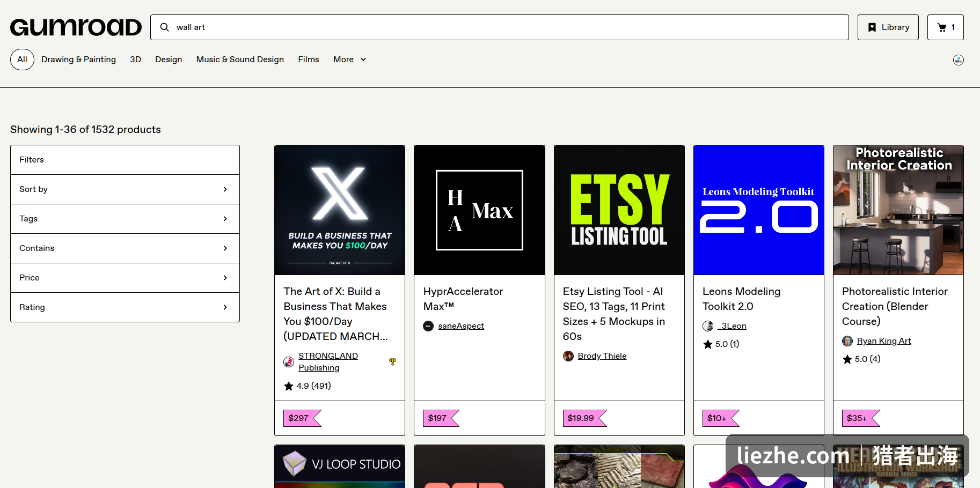The image size is (980, 488).
Task: Click the $197 price tag
Action: click(x=441, y=418)
